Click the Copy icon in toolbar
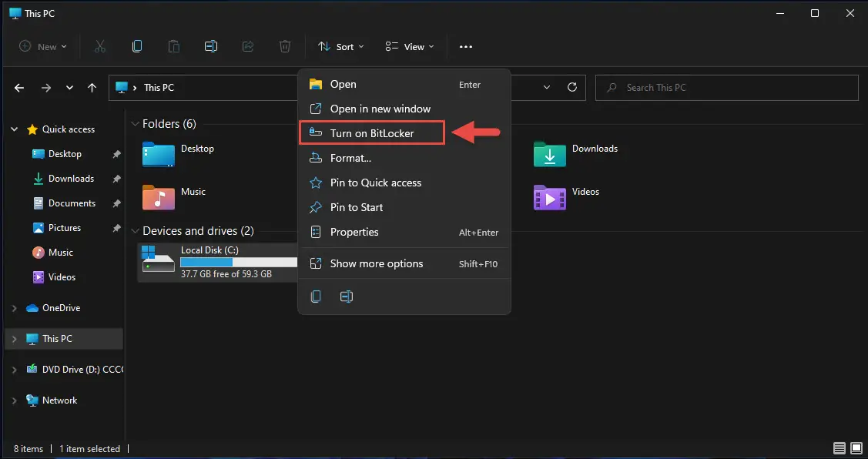This screenshot has width=868, height=459. [x=137, y=46]
